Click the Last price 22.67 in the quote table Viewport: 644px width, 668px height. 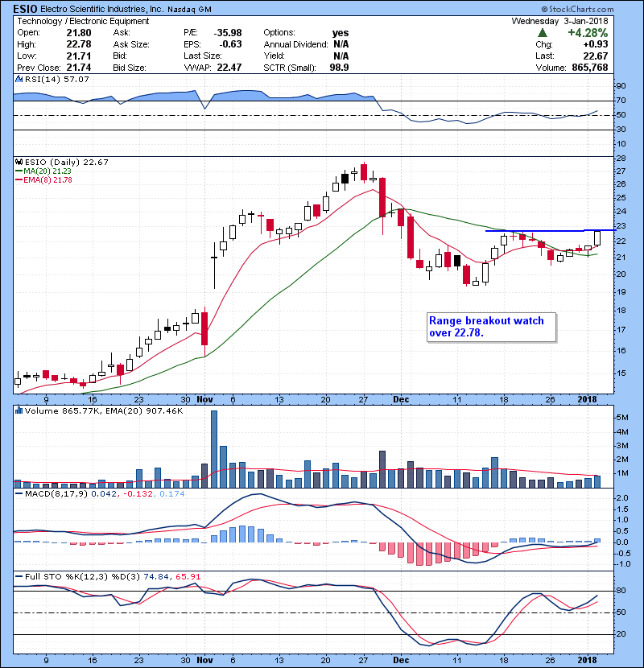pyautogui.click(x=596, y=56)
